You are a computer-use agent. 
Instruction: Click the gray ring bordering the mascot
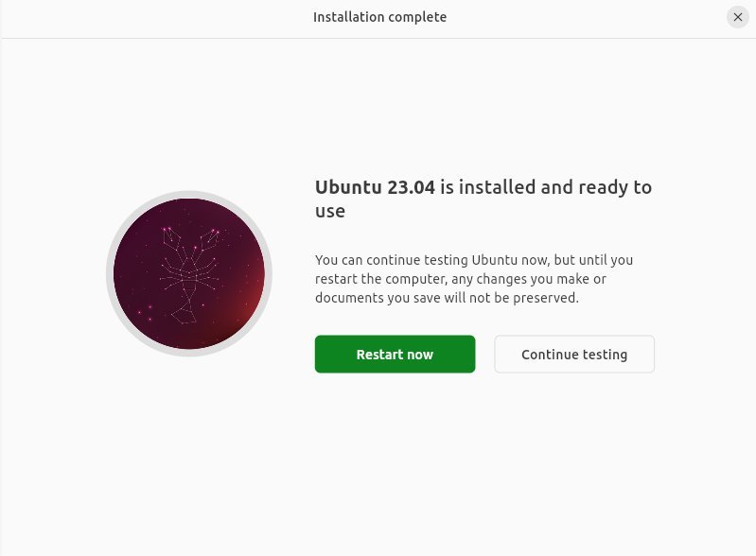point(110,273)
